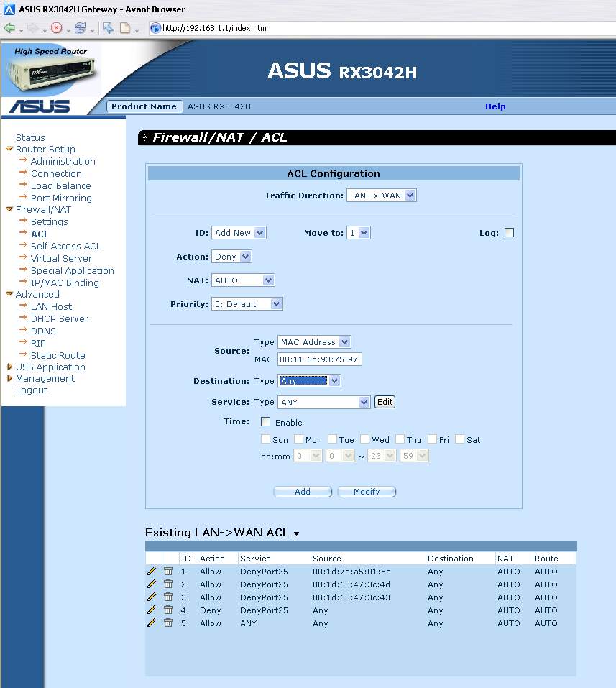616x688 pixels.
Task: Click the globe icon in address bar
Action: 155,28
